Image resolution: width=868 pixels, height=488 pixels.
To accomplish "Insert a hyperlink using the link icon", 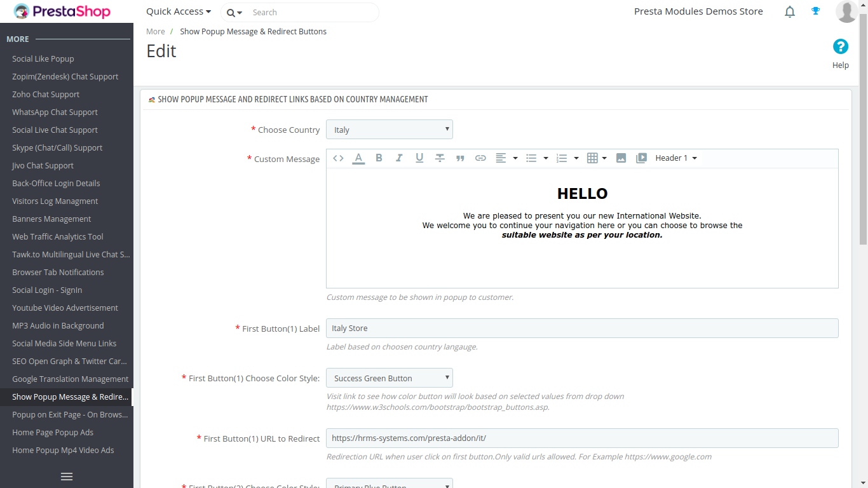I will [x=480, y=158].
